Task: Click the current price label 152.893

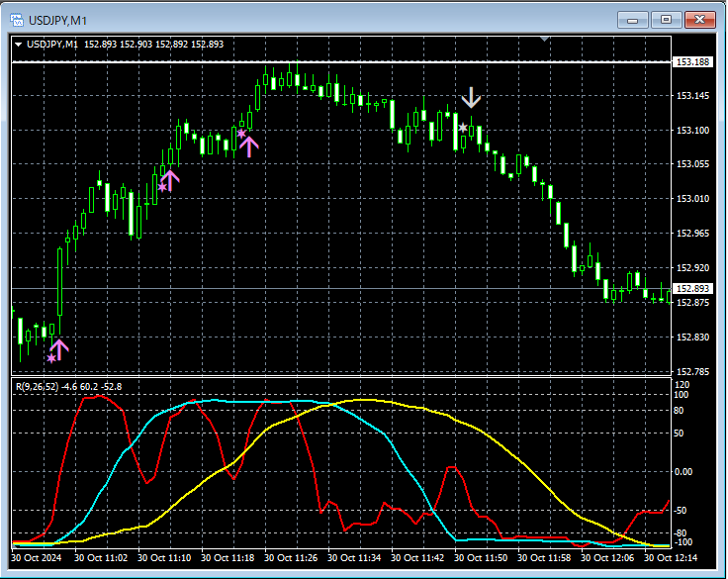Action: click(x=691, y=288)
